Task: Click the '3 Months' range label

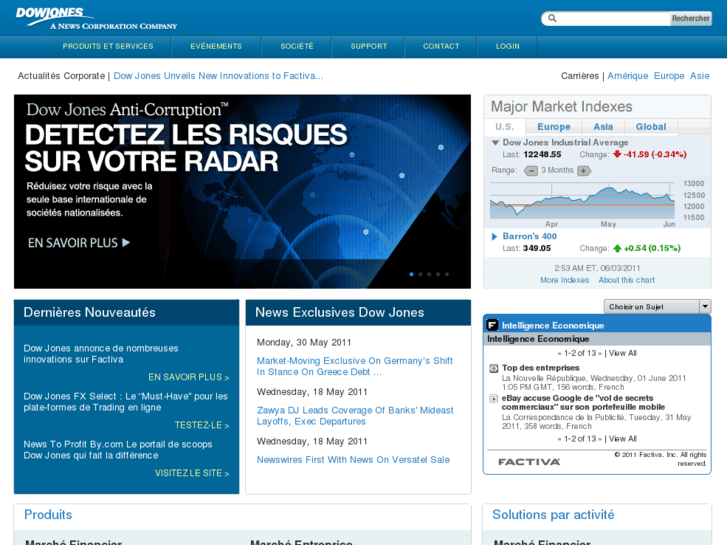Action: [557, 170]
